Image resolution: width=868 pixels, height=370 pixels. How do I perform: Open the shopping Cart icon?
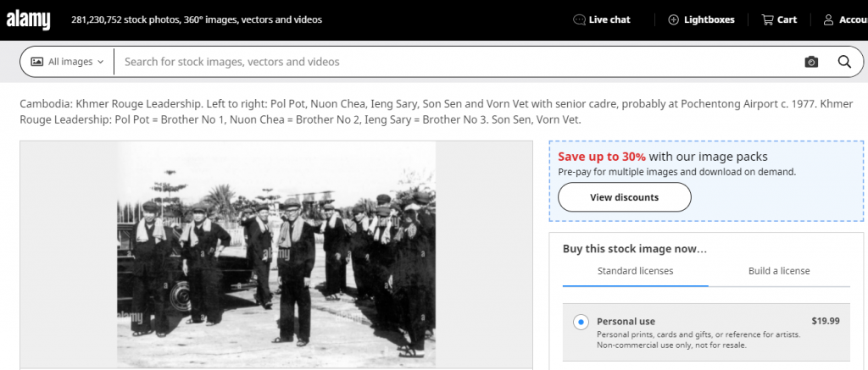pos(767,19)
